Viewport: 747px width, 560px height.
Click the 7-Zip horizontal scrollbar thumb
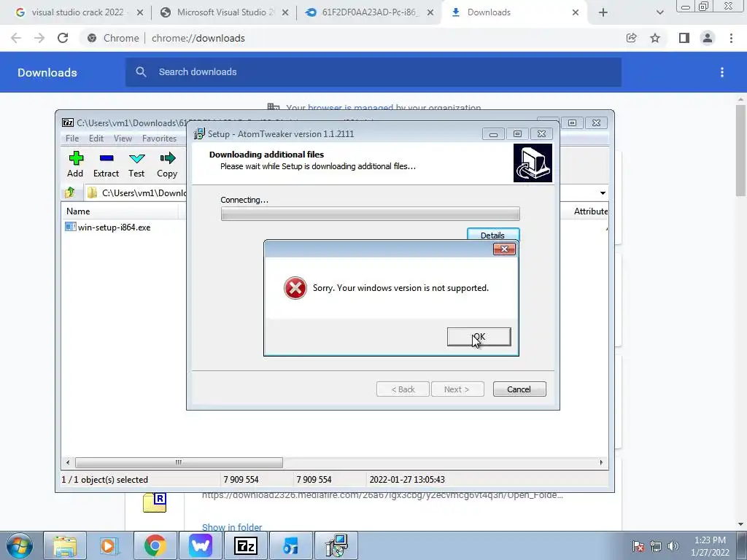click(179, 462)
